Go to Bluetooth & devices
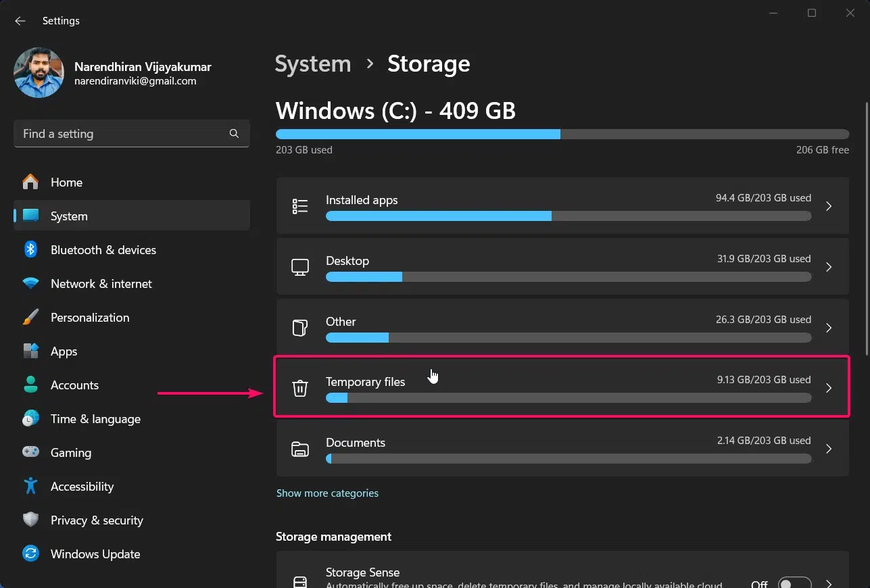 click(x=132, y=249)
